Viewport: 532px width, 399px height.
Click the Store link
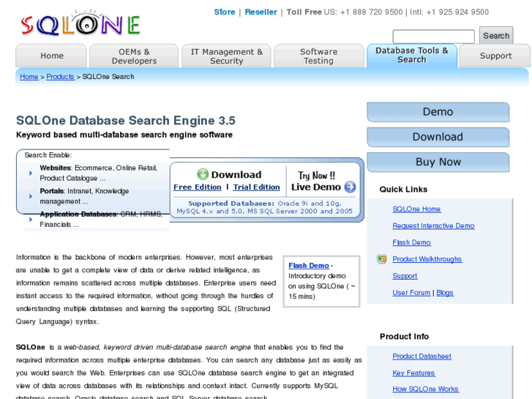[224, 12]
